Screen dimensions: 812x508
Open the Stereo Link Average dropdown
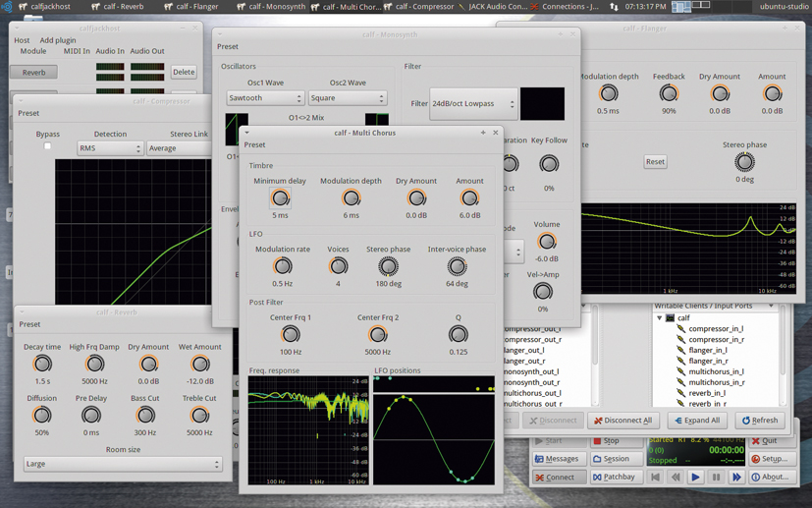pyautogui.click(x=179, y=148)
